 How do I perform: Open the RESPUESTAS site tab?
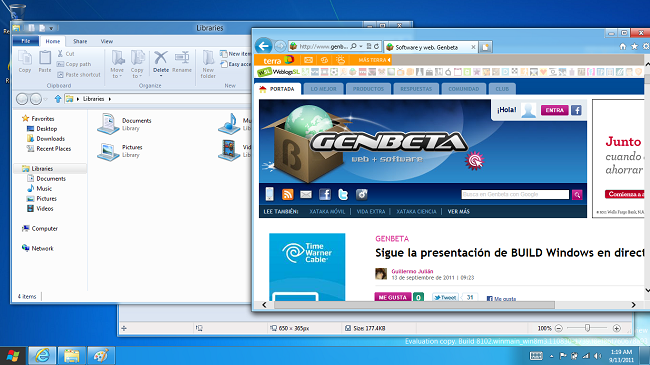416,89
